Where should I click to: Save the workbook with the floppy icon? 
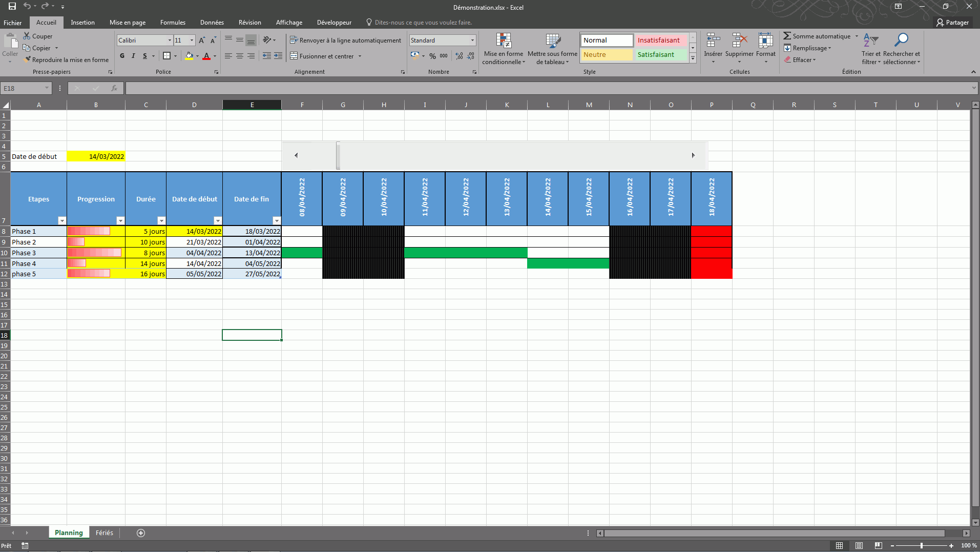[12, 7]
